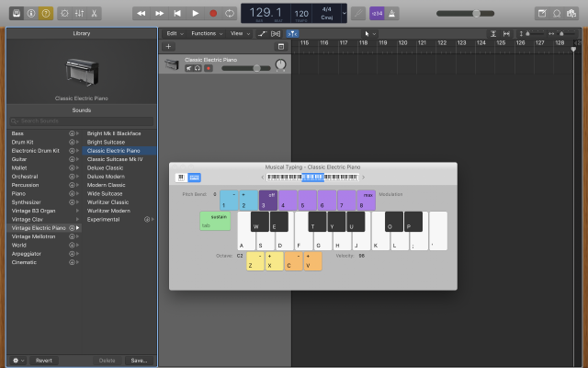Mute the Classic Electric Piano track
588x368 pixels.
188,68
